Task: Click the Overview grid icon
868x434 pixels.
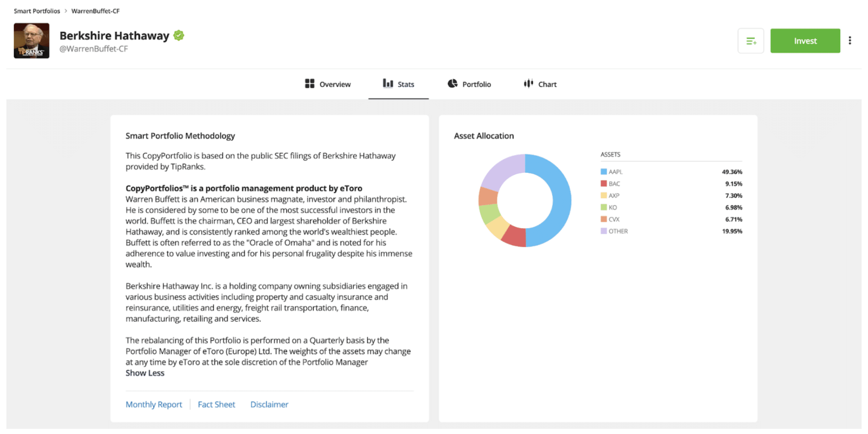Action: 310,83
